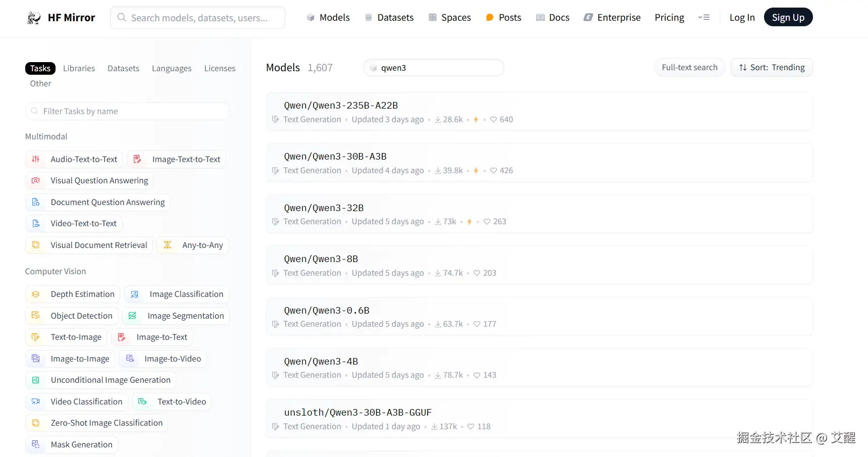Image resolution: width=868 pixels, height=457 pixels.
Task: Click the 28.6k downloads count
Action: pos(449,120)
